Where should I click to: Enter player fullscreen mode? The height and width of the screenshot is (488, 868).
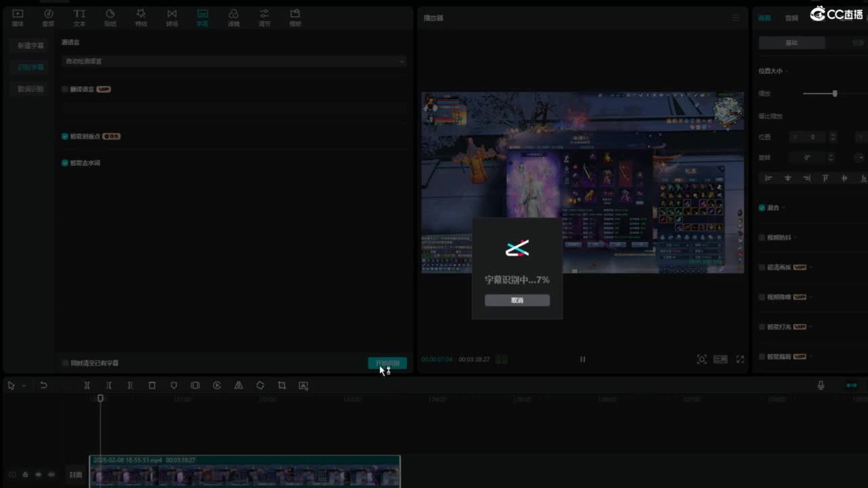click(740, 359)
